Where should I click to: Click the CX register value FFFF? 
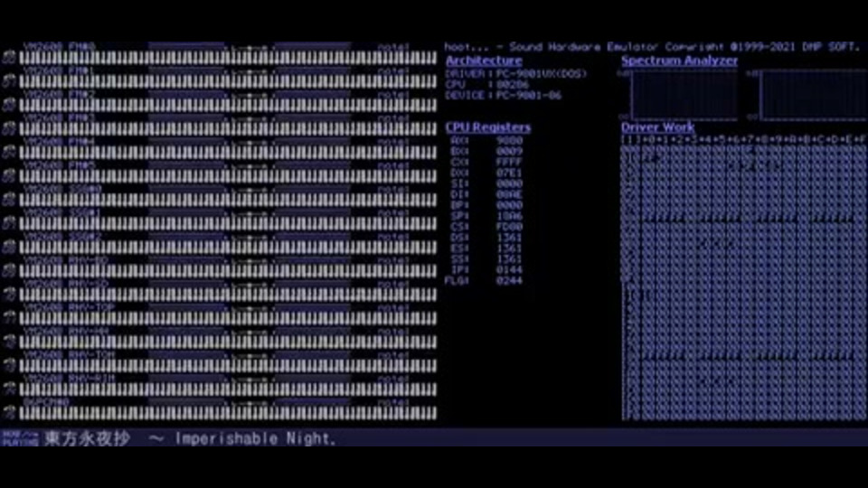point(509,162)
